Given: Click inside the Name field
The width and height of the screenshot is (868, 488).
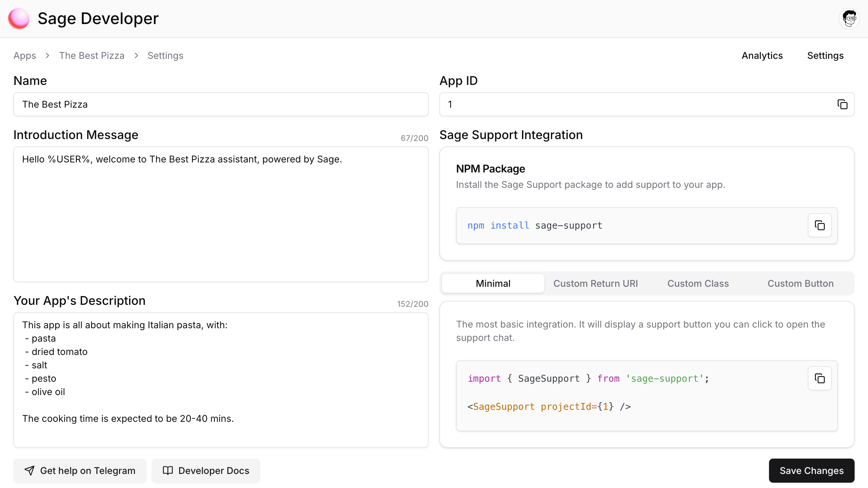Looking at the screenshot, I should click(x=221, y=104).
